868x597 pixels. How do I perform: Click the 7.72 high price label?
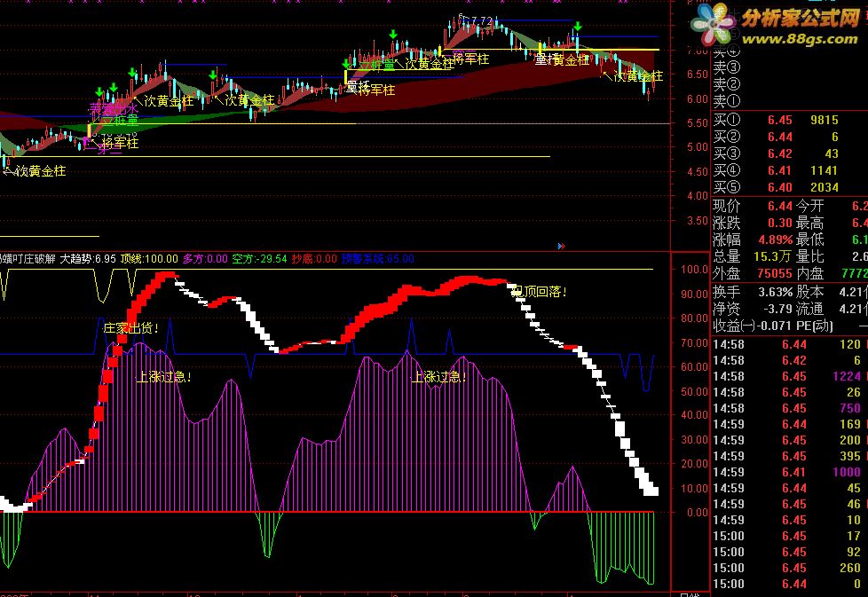click(483, 21)
